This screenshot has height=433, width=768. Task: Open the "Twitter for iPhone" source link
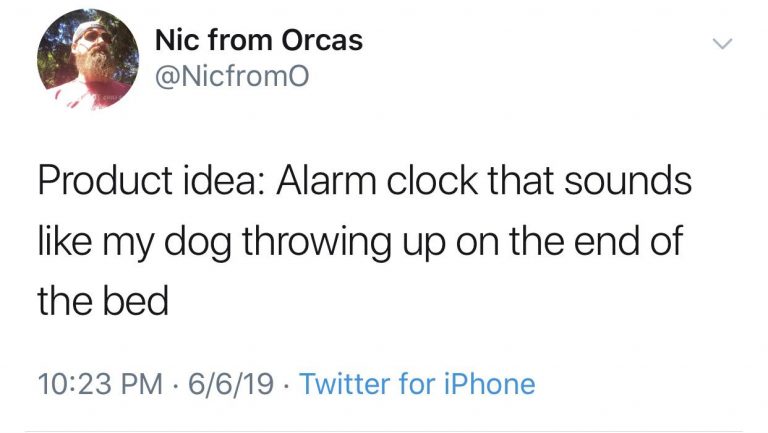click(x=417, y=383)
